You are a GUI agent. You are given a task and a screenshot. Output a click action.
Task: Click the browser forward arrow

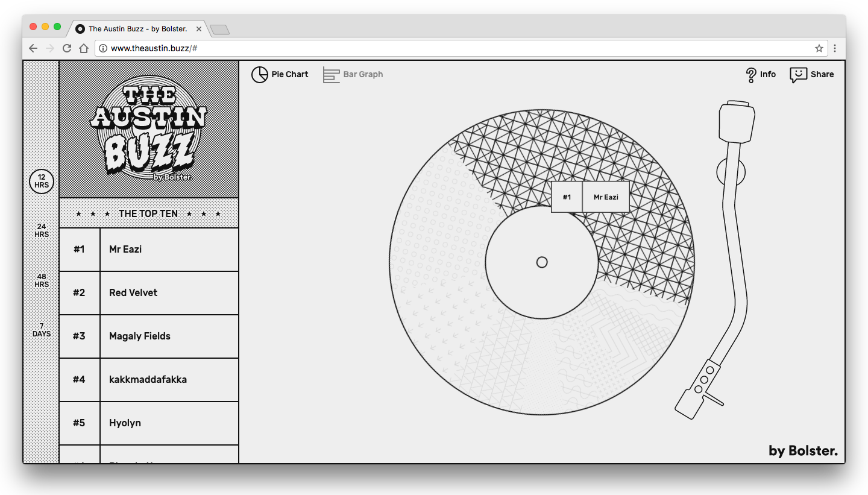tap(50, 48)
